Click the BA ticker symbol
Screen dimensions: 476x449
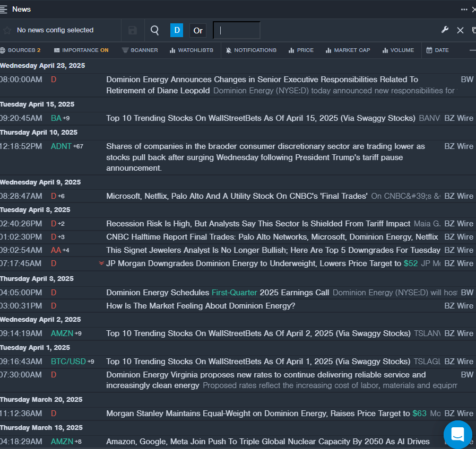(56, 118)
